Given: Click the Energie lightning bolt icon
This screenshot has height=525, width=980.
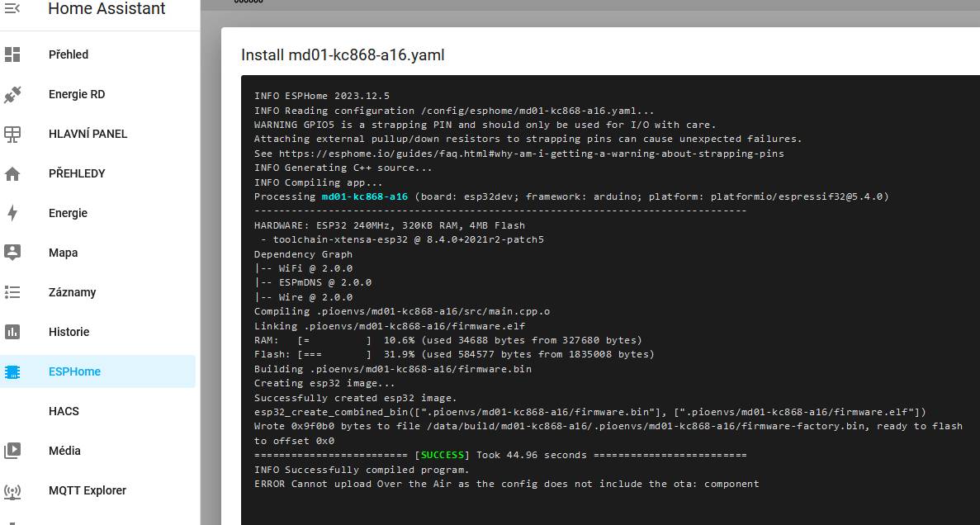Looking at the screenshot, I should pyautogui.click(x=12, y=213).
